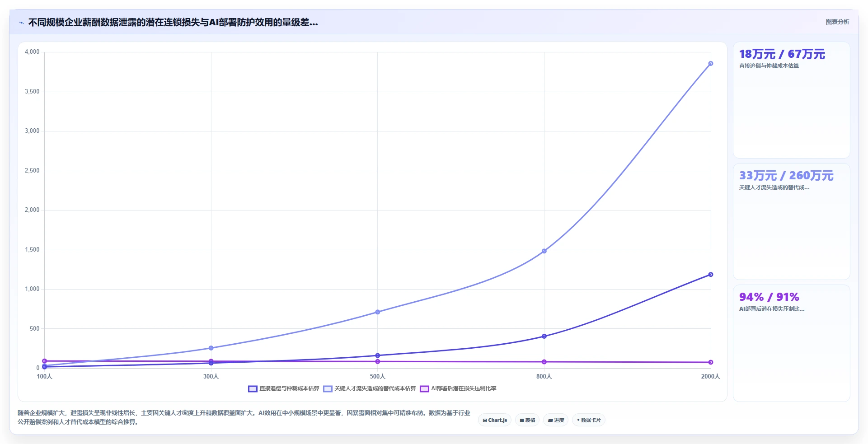Click the 500 y-axis tick label
Viewport: 868px width, 444px height.
[x=35, y=329]
